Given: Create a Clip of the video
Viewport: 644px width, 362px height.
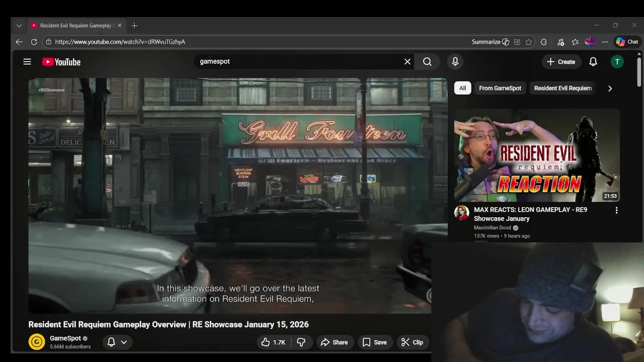Looking at the screenshot, I should pyautogui.click(x=412, y=342).
